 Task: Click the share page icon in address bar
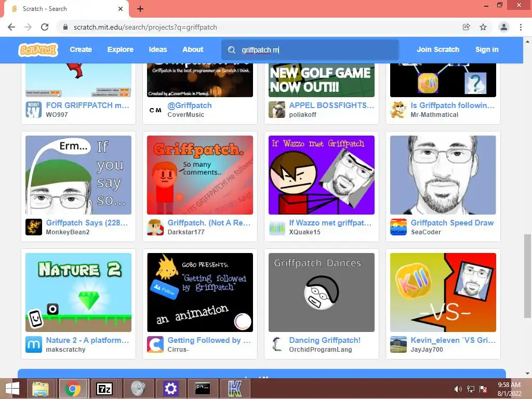(x=467, y=27)
